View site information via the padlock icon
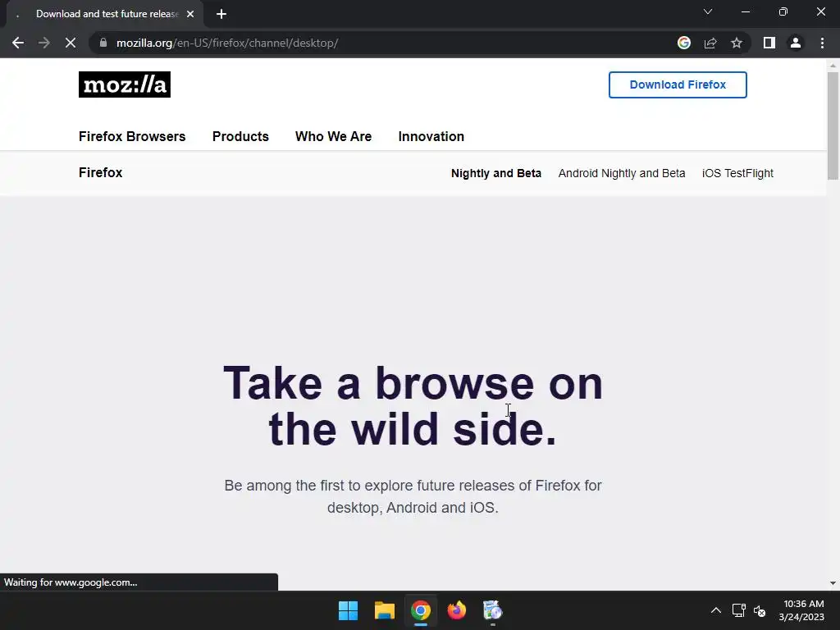840x630 pixels. [x=103, y=43]
